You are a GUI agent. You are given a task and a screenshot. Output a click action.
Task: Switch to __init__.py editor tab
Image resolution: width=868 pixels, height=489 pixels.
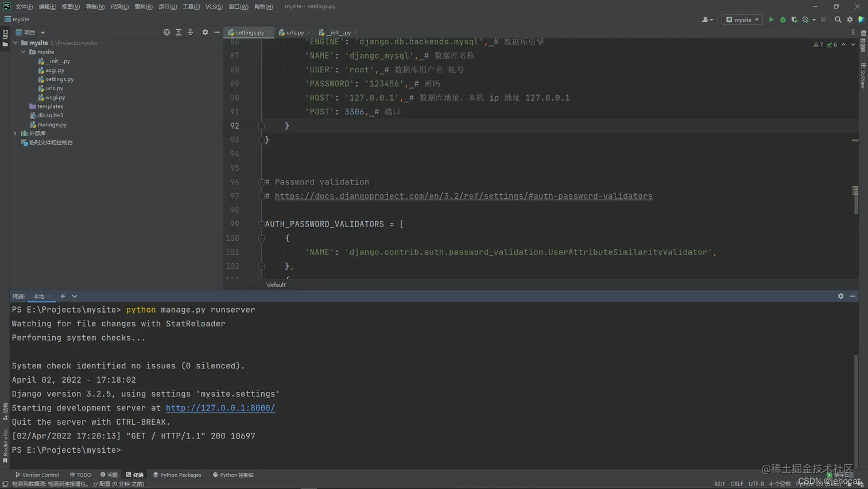pyautogui.click(x=338, y=33)
